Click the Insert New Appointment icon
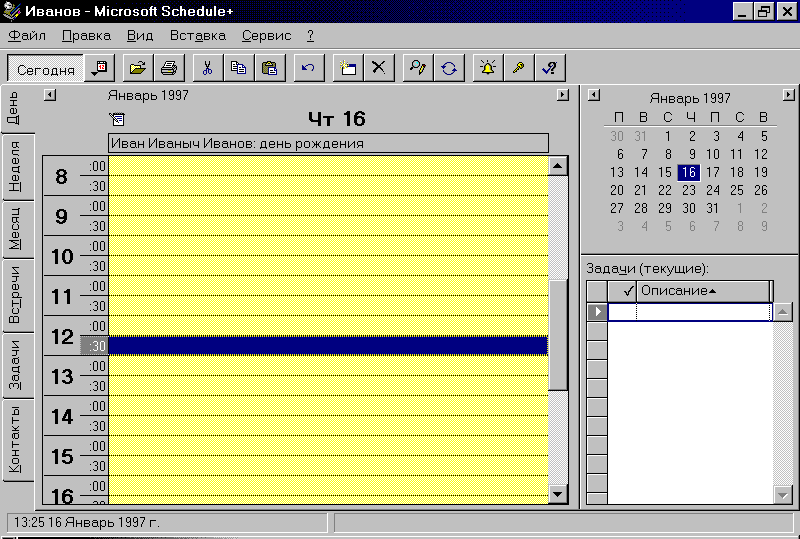Screen dimensions: 800x539 [x=348, y=68]
